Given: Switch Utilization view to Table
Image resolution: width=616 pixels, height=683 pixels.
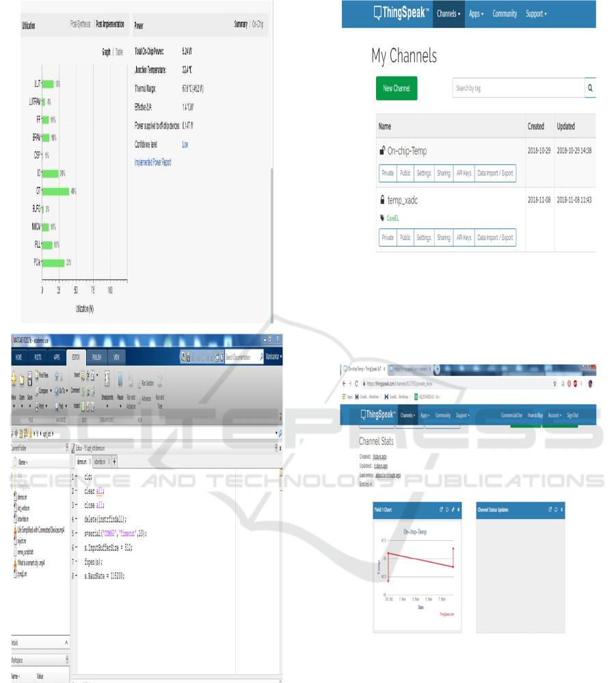Looking at the screenshot, I should tap(119, 51).
